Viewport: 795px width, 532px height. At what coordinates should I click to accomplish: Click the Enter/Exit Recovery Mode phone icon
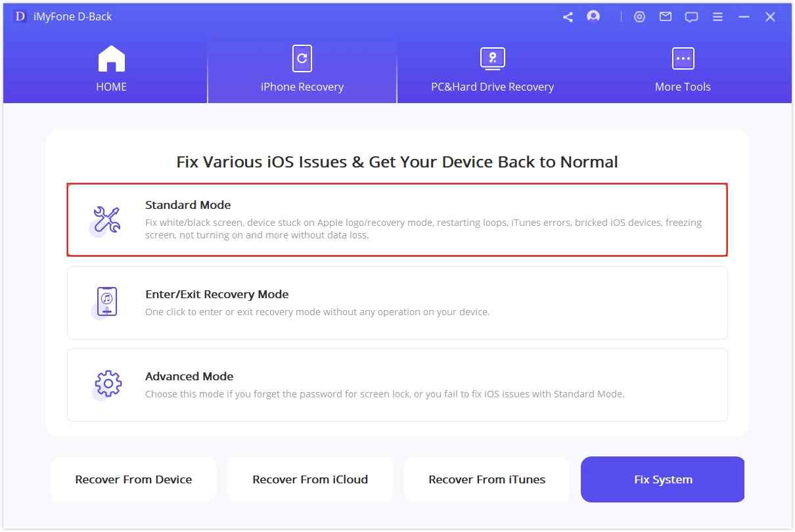(106, 302)
